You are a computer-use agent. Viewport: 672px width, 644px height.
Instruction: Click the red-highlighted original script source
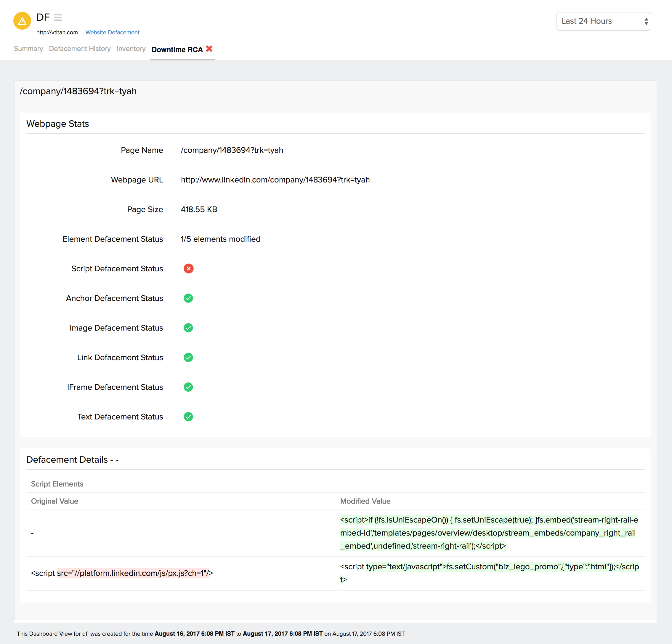pos(132,573)
